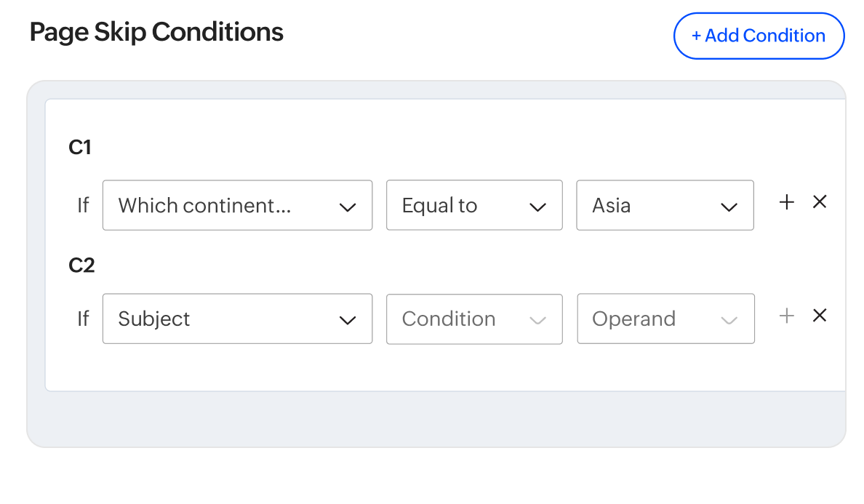Select the C2 condition label
Screen dimensions: 864x504
click(x=81, y=265)
